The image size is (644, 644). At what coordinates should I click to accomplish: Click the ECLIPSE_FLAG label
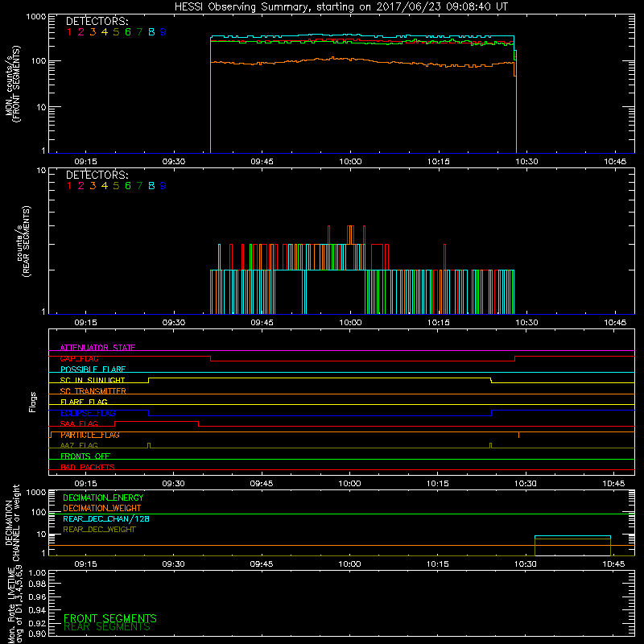[x=88, y=413]
